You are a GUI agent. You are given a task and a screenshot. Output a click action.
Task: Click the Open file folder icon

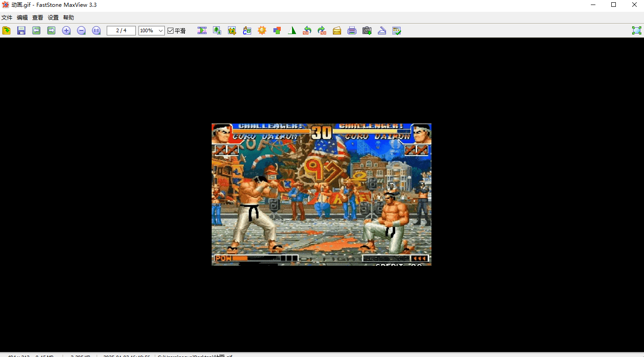point(6,30)
